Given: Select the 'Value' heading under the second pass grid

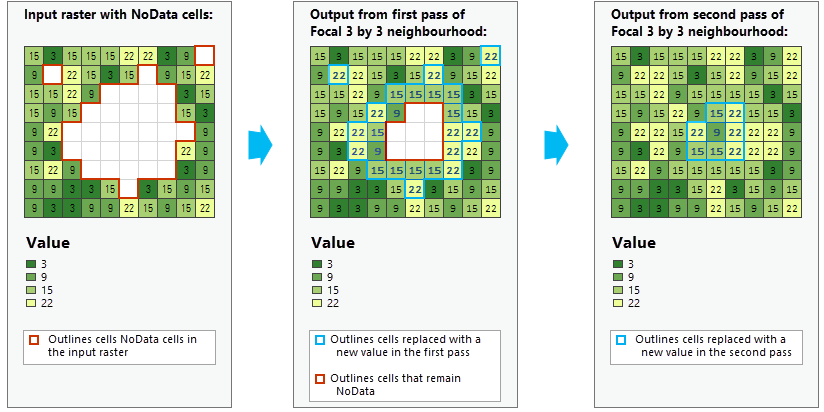Looking at the screenshot, I should [x=633, y=243].
